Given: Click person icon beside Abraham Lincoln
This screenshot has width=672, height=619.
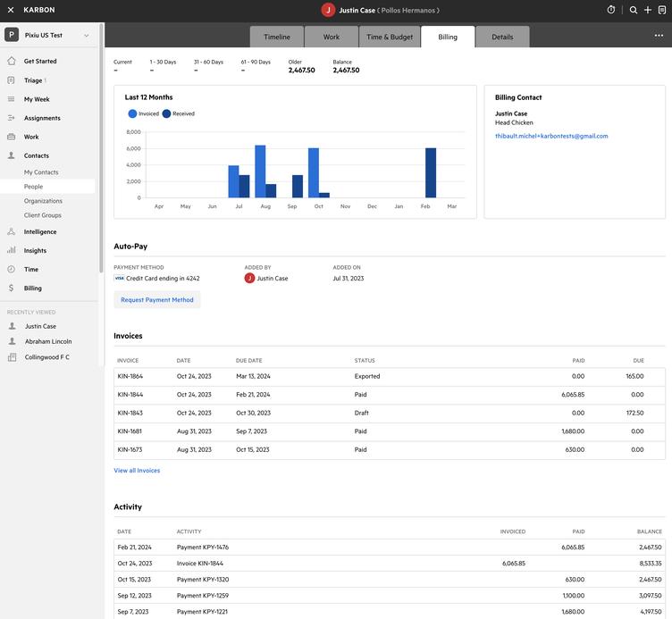Looking at the screenshot, I should coord(13,341).
